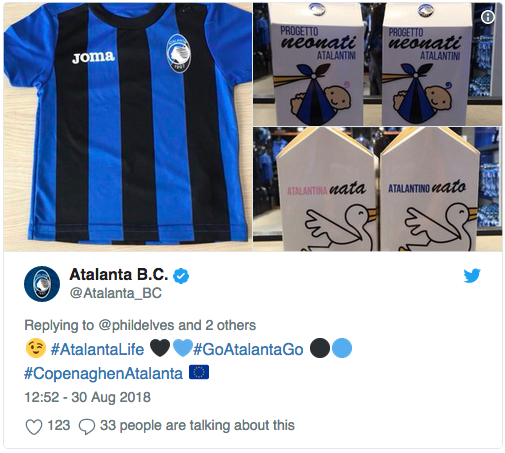The width and height of the screenshot is (505, 453).
Task: Open the @phildelves mention link
Action: (136, 325)
